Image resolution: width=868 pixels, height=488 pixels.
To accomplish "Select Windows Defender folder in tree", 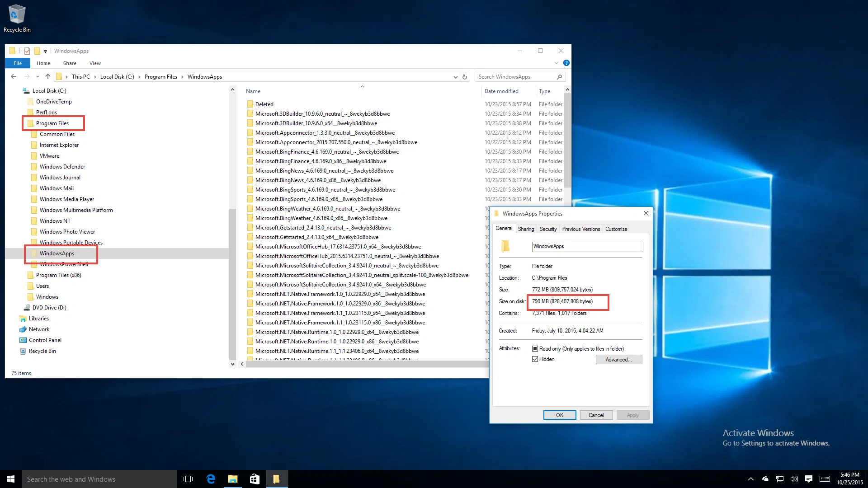I will 62,167.
